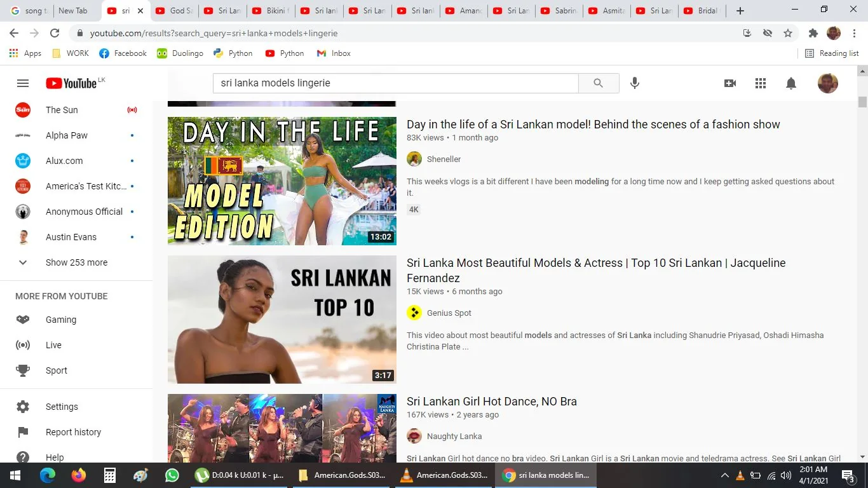
Task: Open the Reading list
Action: tap(832, 53)
